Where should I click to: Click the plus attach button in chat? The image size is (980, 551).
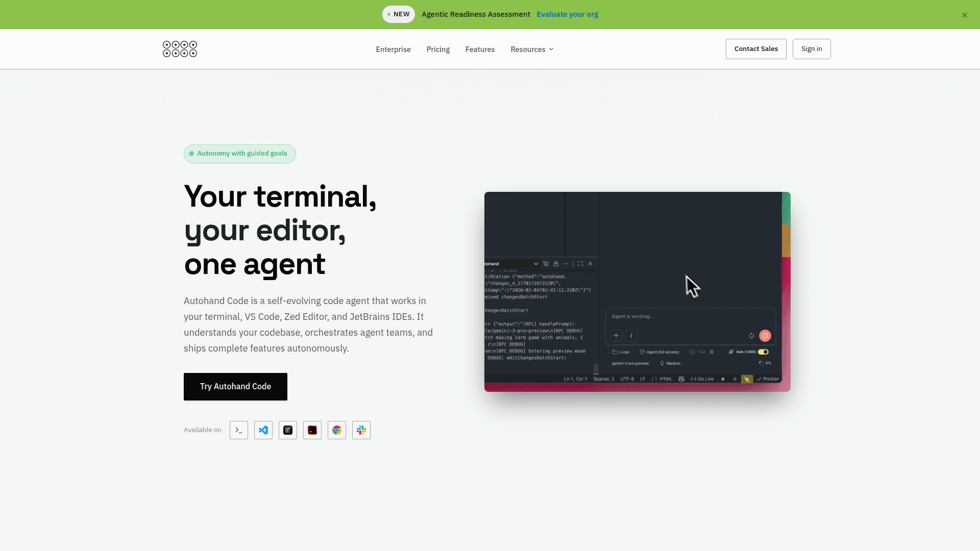pyautogui.click(x=616, y=336)
